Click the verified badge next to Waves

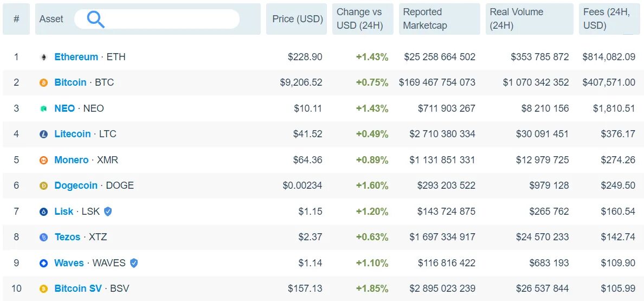pyautogui.click(x=134, y=263)
